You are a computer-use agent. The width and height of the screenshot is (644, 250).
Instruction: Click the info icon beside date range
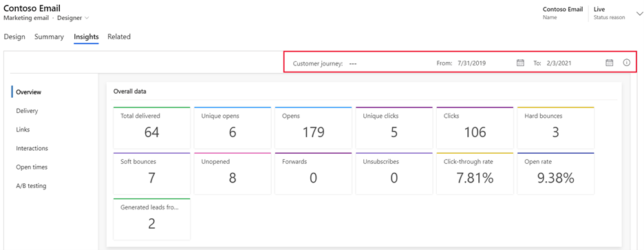(626, 63)
